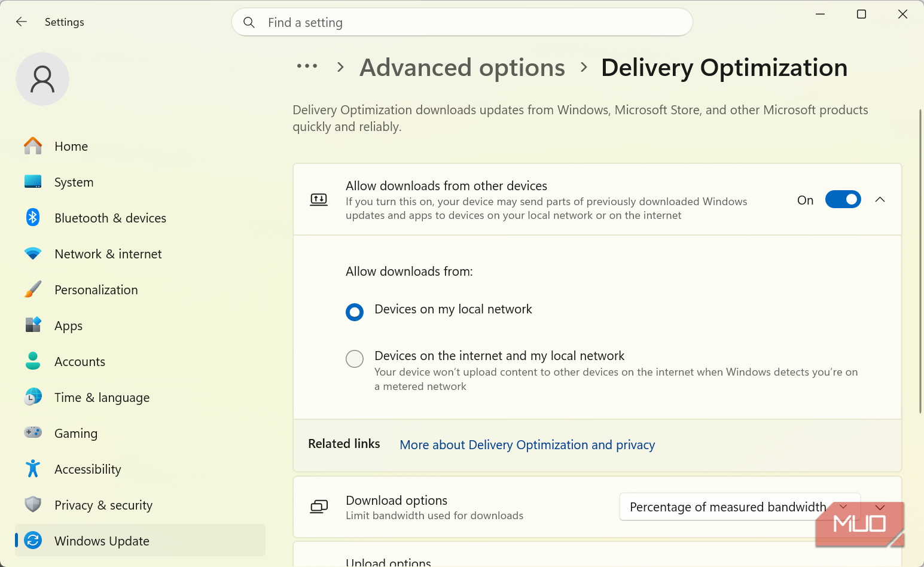Click the Find a setting search field
924x567 pixels.
click(462, 23)
